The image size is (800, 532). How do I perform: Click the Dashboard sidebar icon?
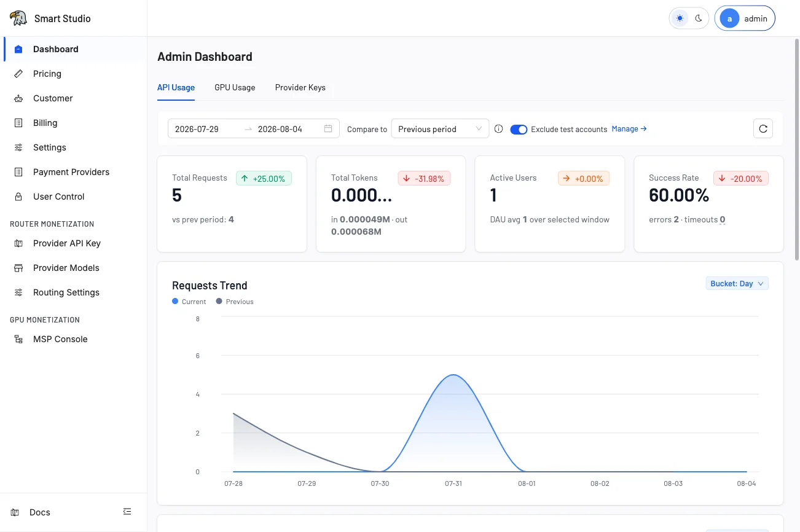coord(18,49)
